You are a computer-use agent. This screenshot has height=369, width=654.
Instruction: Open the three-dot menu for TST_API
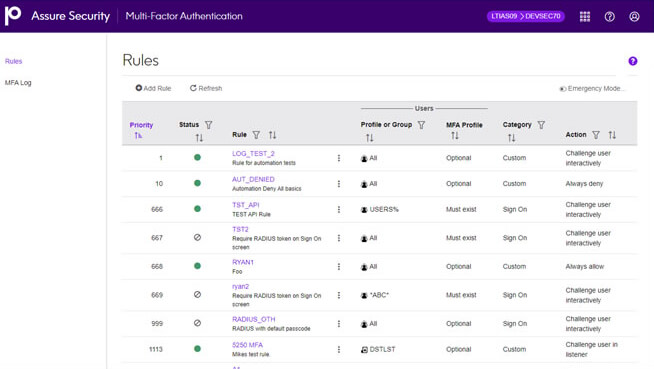pos(339,209)
